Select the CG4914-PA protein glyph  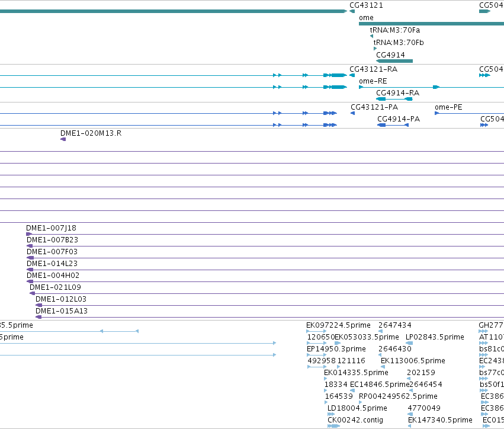pyautogui.click(x=393, y=125)
